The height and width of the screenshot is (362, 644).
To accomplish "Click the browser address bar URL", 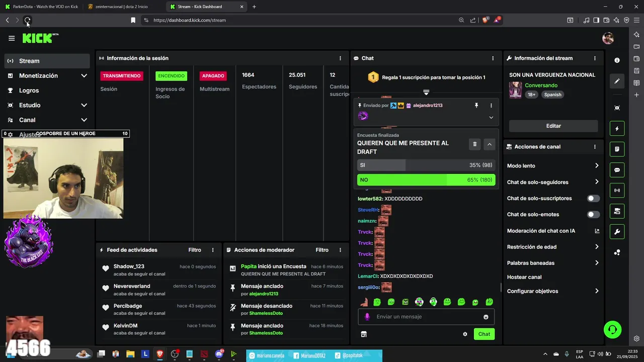I will click(190, 20).
